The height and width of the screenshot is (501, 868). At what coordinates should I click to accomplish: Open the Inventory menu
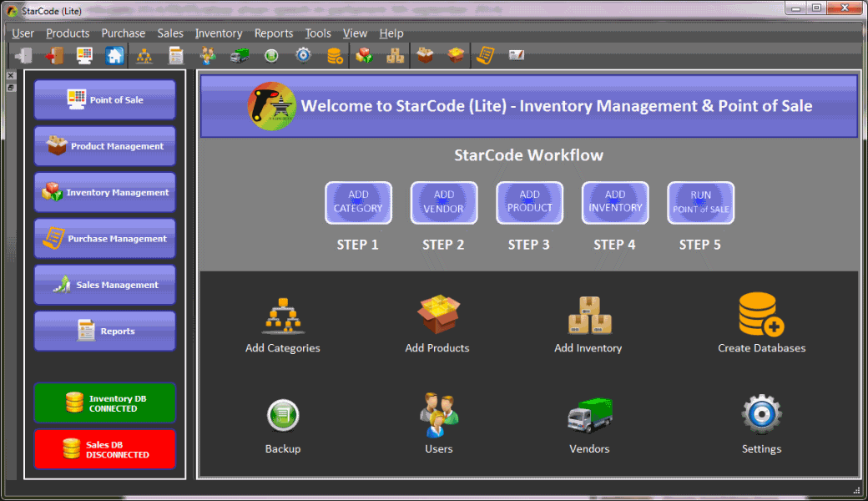click(x=218, y=33)
